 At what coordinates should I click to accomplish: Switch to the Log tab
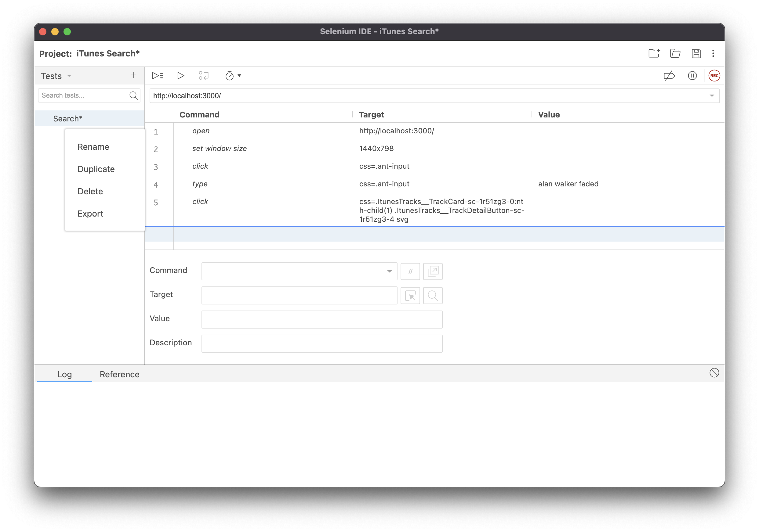(x=64, y=374)
